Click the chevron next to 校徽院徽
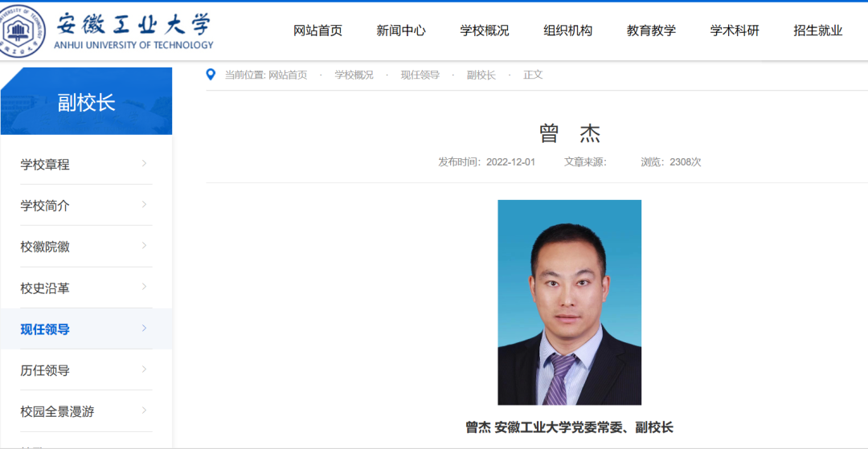 [144, 246]
